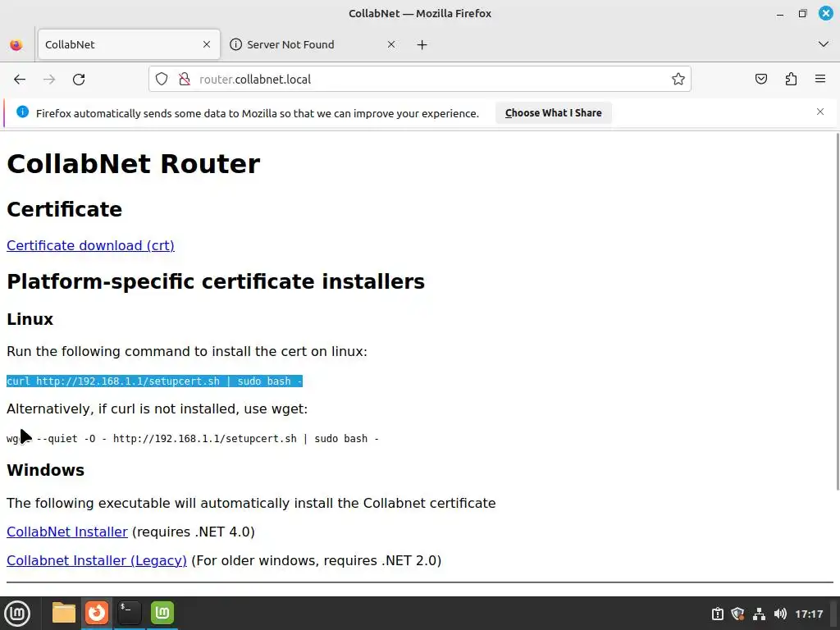840x630 pixels.
Task: Click the clipboard tray icon
Action: [x=717, y=614]
